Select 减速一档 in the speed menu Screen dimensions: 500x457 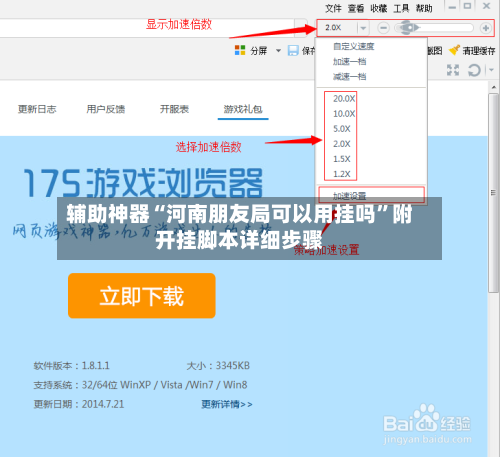click(349, 77)
